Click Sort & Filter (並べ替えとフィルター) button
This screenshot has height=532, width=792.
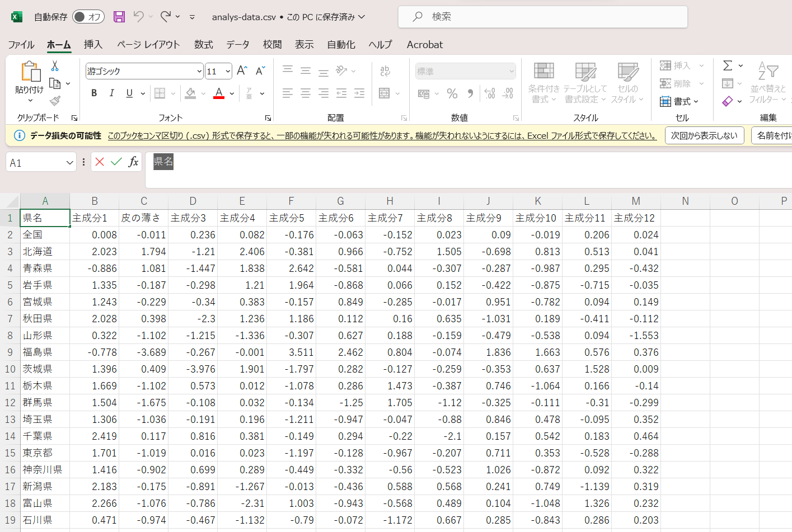pyautogui.click(x=768, y=83)
